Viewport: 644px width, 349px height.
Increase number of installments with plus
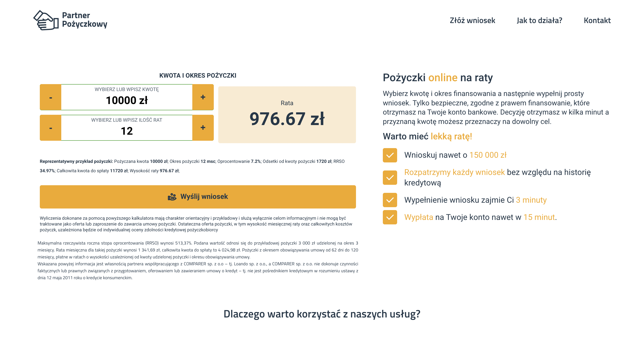(x=203, y=128)
